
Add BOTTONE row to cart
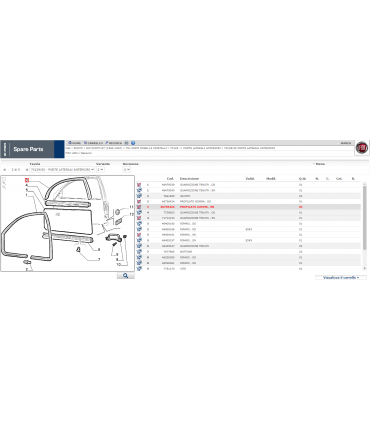pyautogui.click(x=139, y=252)
